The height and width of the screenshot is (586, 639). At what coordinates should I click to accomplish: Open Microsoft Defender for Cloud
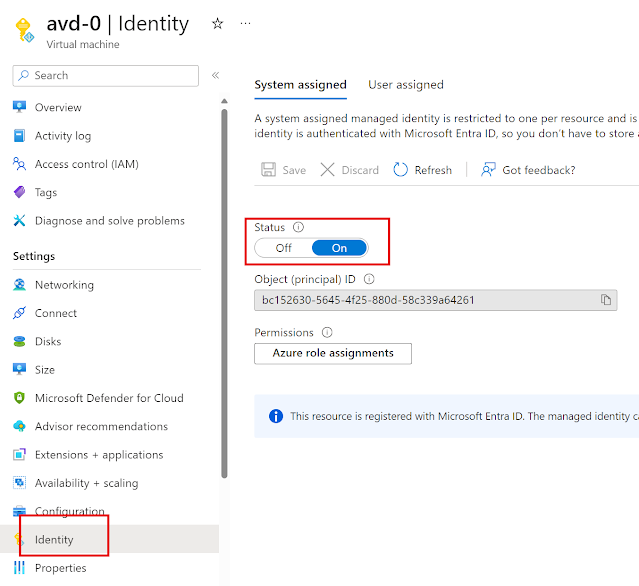tap(109, 398)
